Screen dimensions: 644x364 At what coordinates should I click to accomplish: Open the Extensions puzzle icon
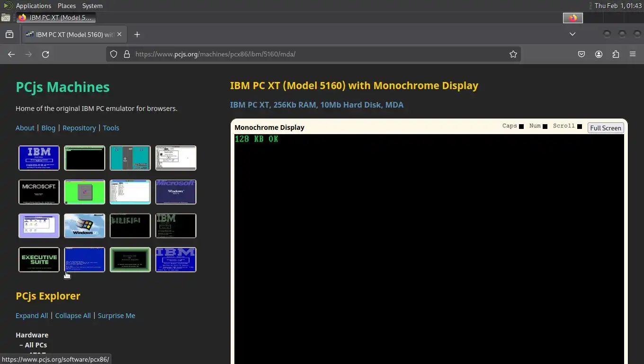click(x=616, y=54)
